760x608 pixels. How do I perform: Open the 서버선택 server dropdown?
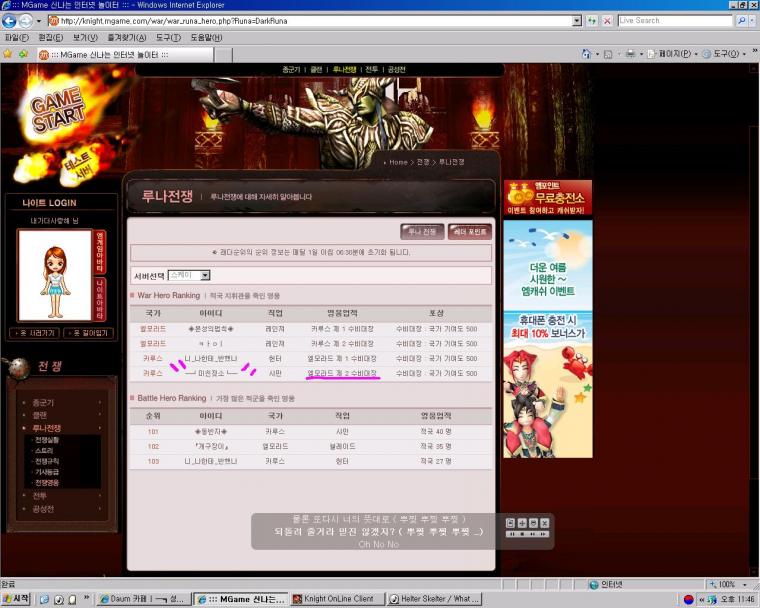(x=189, y=275)
